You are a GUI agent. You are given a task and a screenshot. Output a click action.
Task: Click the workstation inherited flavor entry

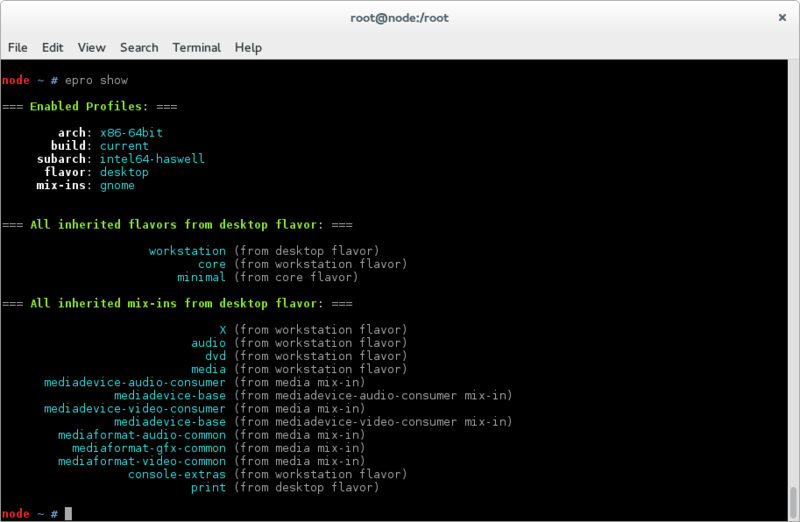pos(187,251)
